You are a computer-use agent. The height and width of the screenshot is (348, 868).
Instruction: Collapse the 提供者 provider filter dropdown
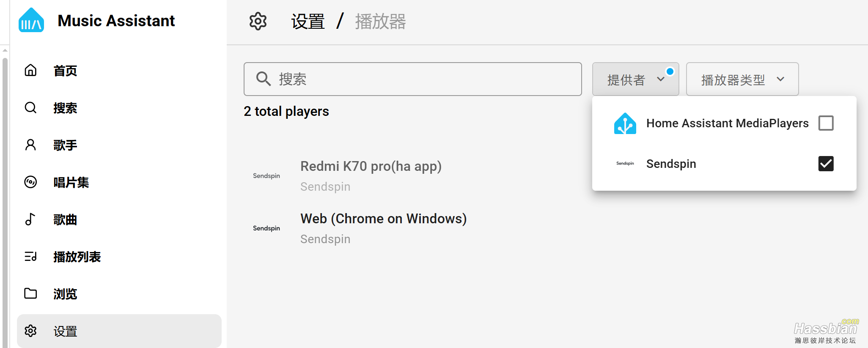pos(635,79)
